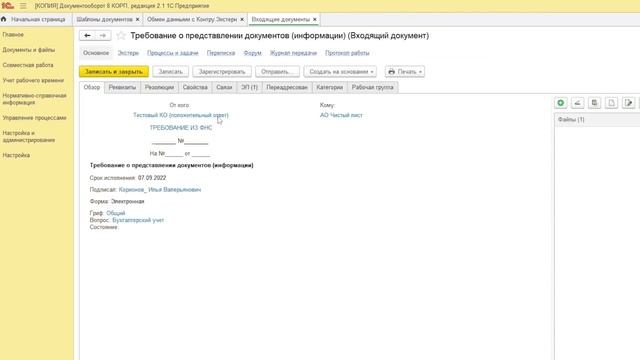
Task: Open Нормативно-справочная информация section
Action: 34,99
